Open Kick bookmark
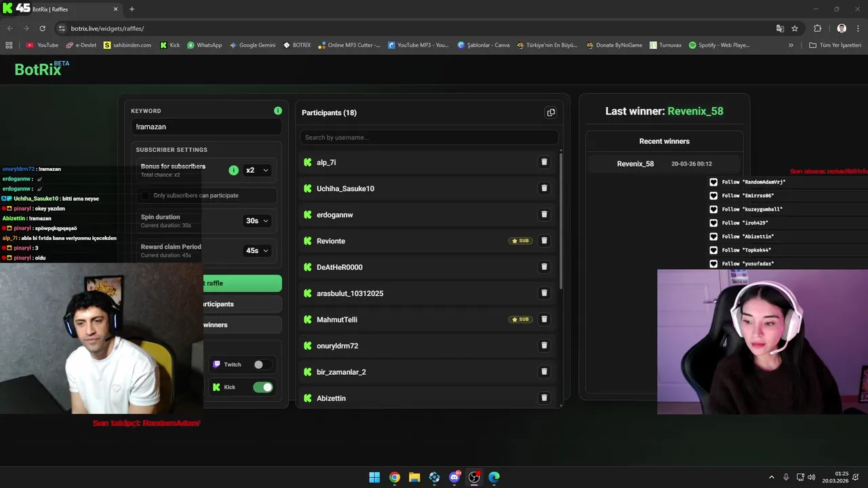The image size is (868, 488). (x=170, y=45)
